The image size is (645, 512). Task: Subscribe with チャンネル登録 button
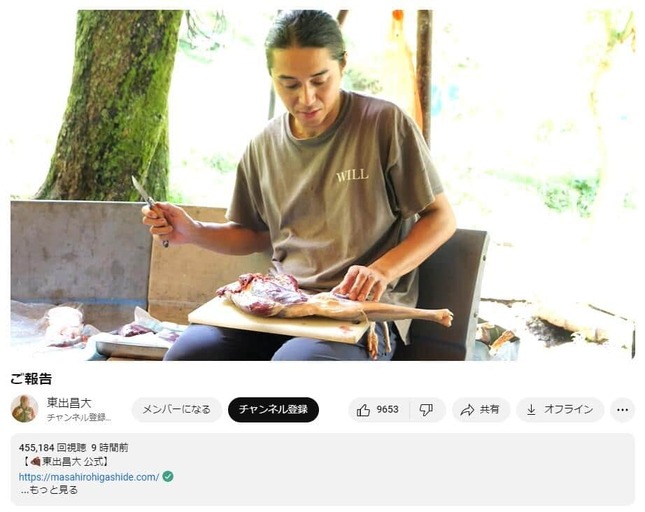[x=273, y=410]
